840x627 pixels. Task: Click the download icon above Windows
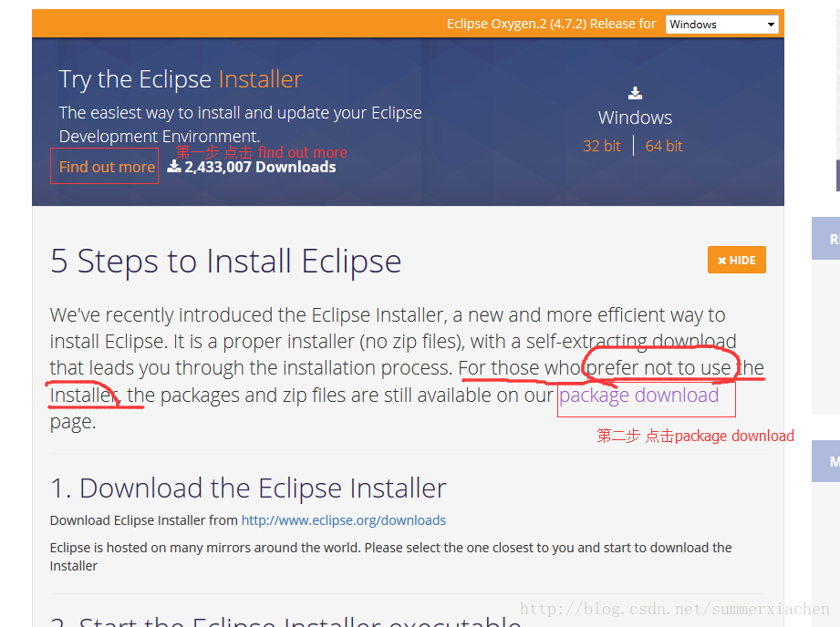pyautogui.click(x=635, y=93)
